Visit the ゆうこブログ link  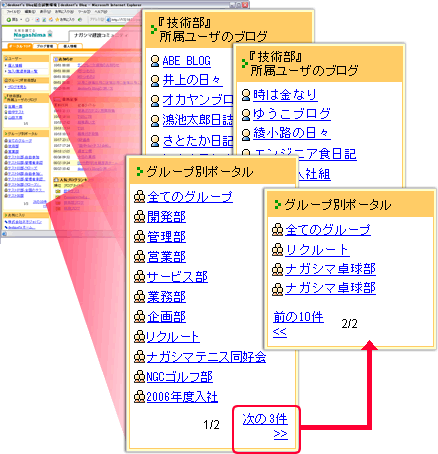tap(292, 114)
